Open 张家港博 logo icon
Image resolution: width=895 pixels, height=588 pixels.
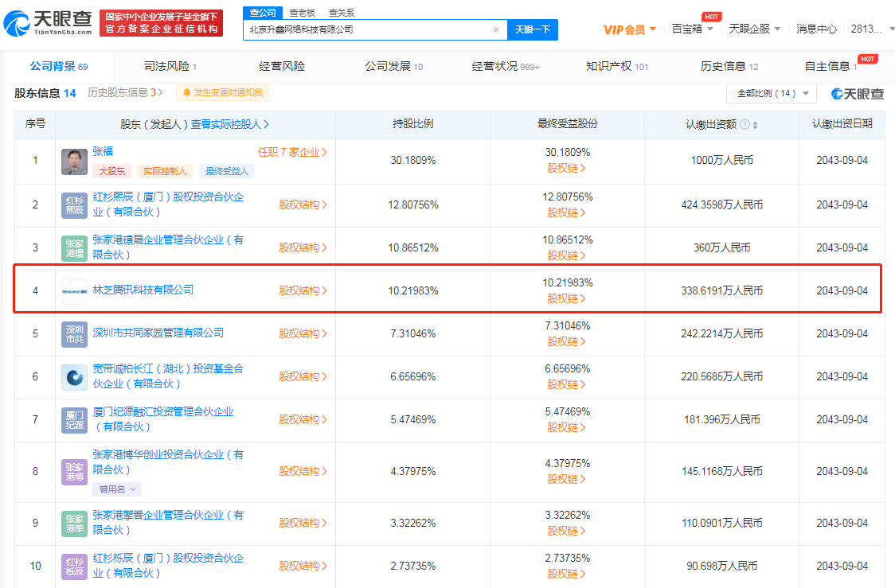(74, 472)
